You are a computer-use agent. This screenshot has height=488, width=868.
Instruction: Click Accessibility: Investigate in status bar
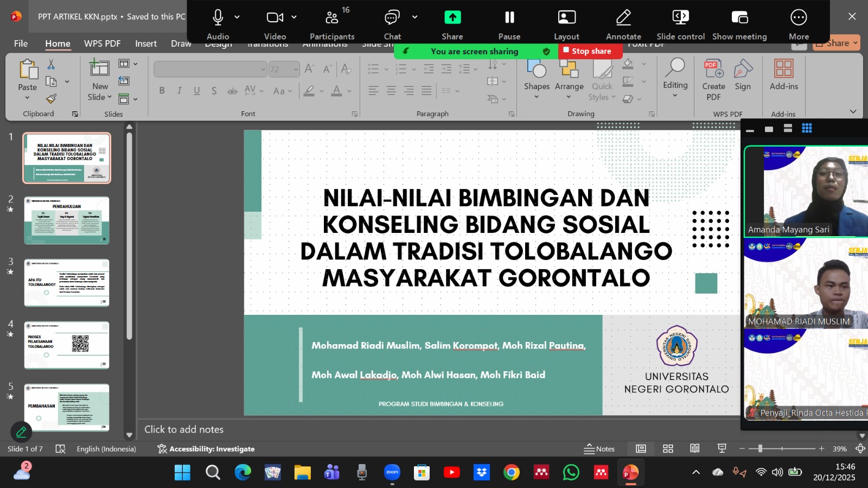[x=206, y=449]
